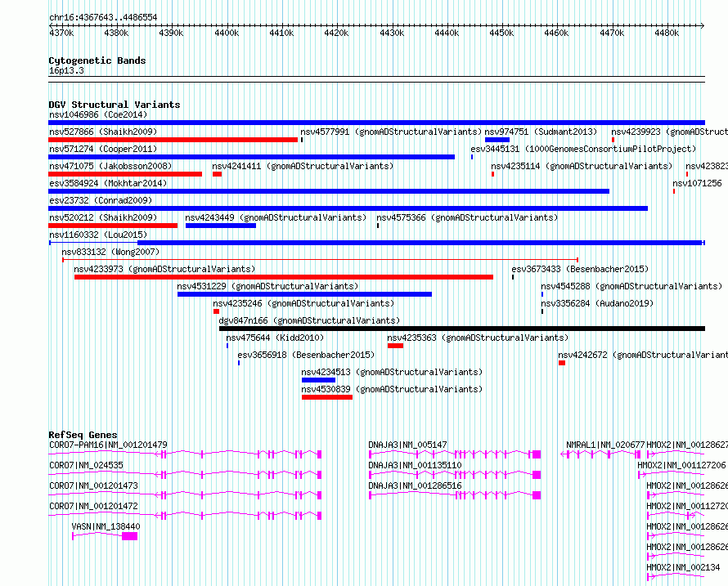Click the esv3584924 (Mokhtar2014) label
This screenshot has height=586, width=728.
pos(108,183)
